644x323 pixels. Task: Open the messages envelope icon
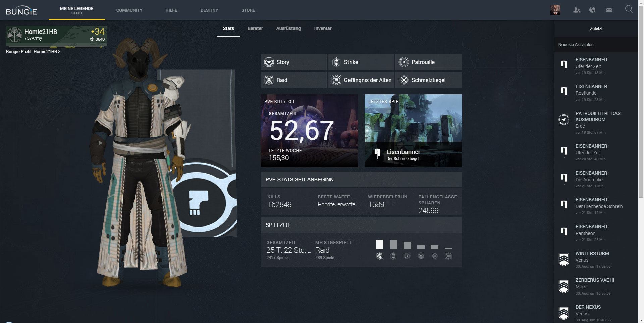(609, 10)
